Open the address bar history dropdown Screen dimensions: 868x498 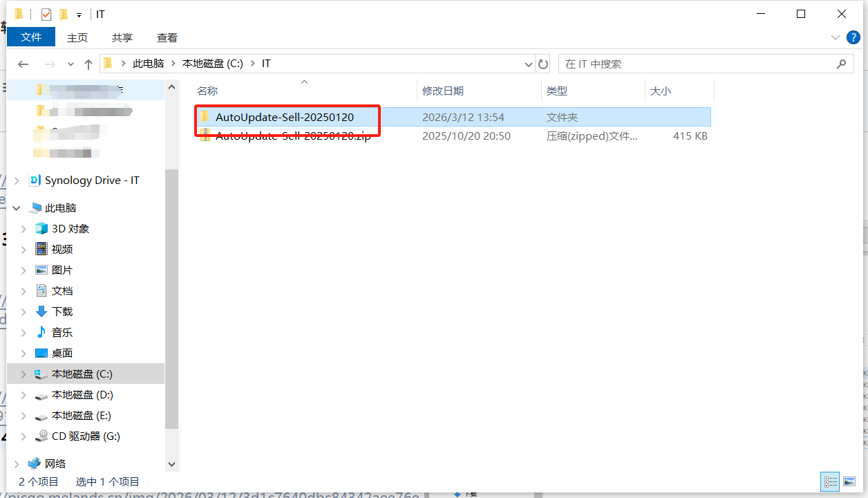[x=529, y=64]
